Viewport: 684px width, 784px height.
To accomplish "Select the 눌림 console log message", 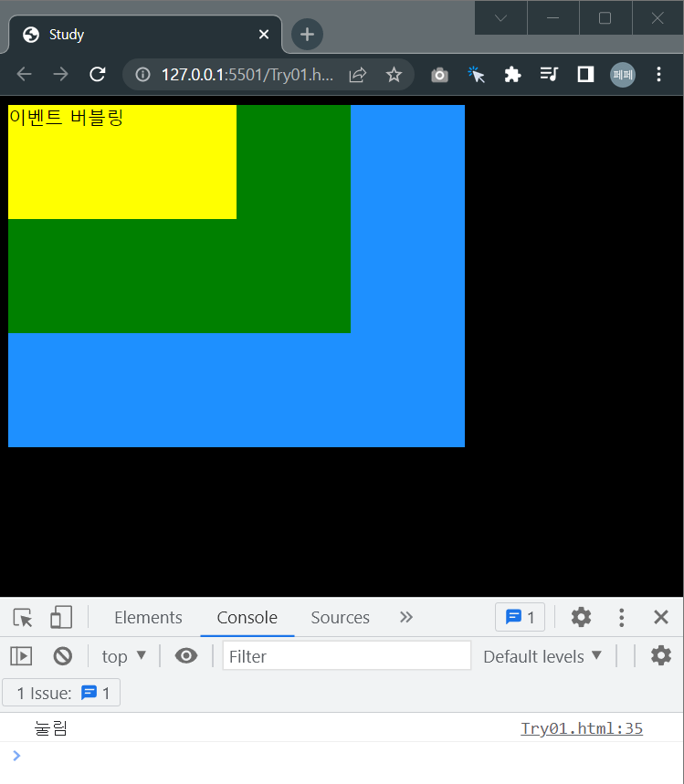I will pos(50,728).
